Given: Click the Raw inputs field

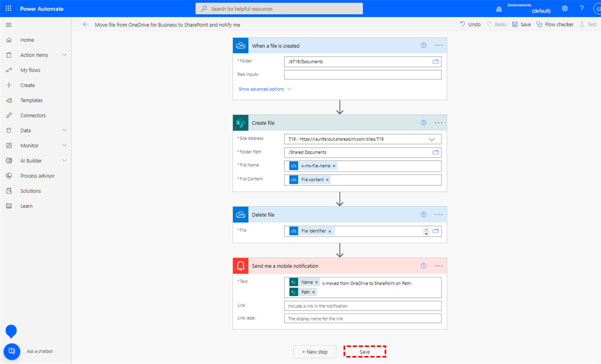Looking at the screenshot, I should click(363, 75).
